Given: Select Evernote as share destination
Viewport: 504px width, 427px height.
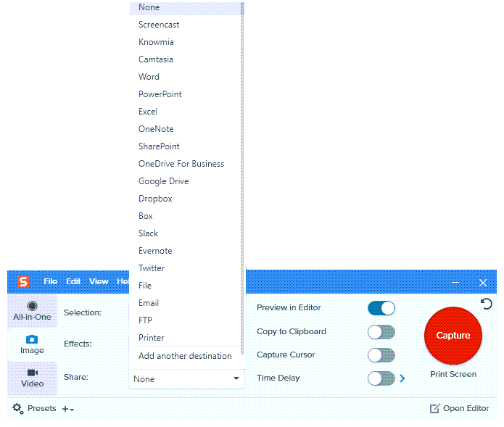Looking at the screenshot, I should [x=185, y=251].
